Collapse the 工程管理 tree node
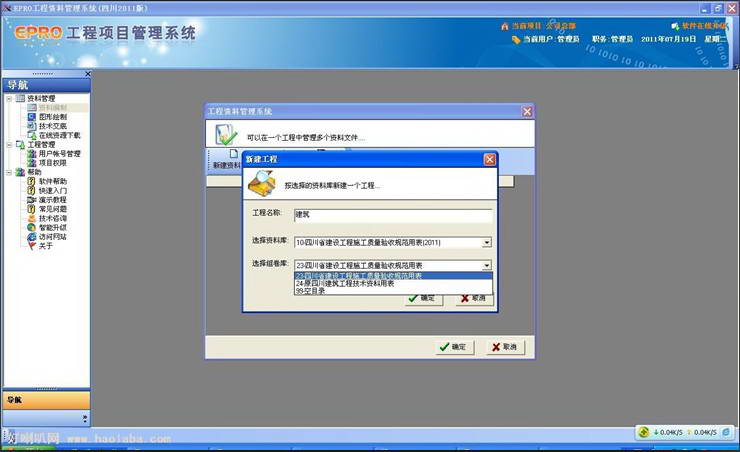This screenshot has width=740, height=452. point(9,144)
